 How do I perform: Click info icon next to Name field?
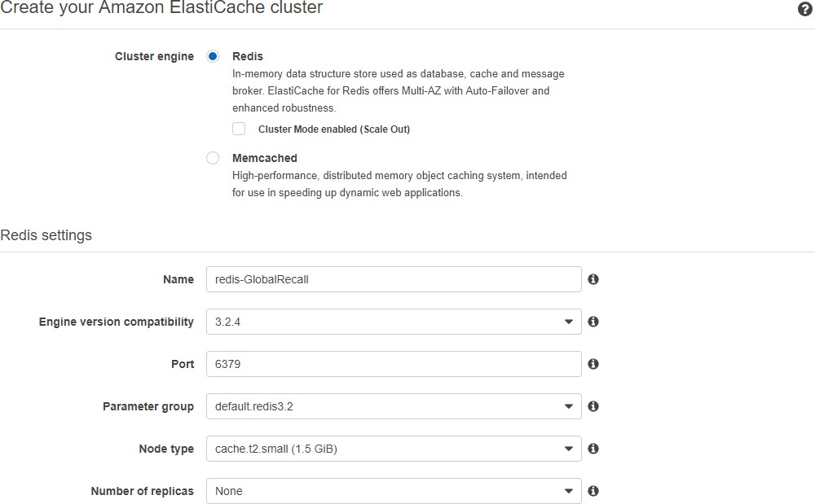(x=593, y=279)
